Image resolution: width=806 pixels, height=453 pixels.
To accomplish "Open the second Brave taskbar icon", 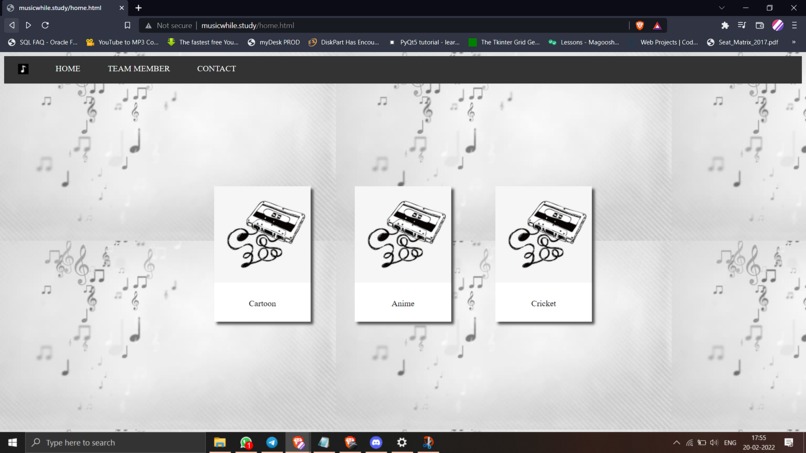I will [x=350, y=442].
